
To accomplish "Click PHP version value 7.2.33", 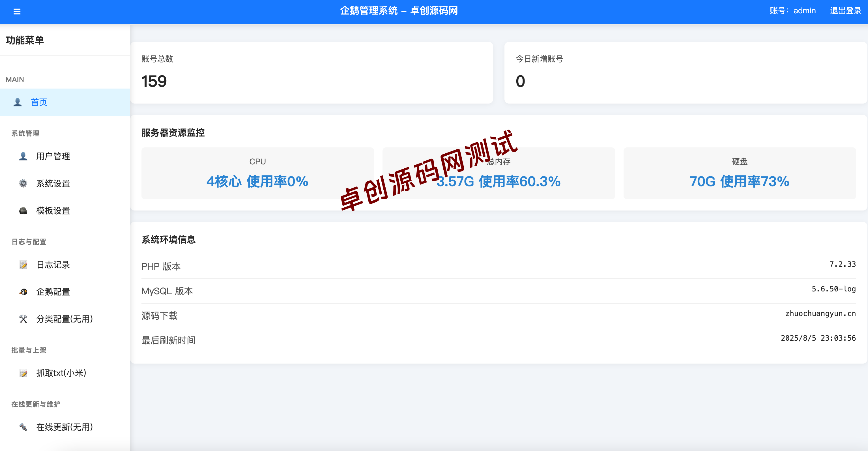I will (x=842, y=264).
